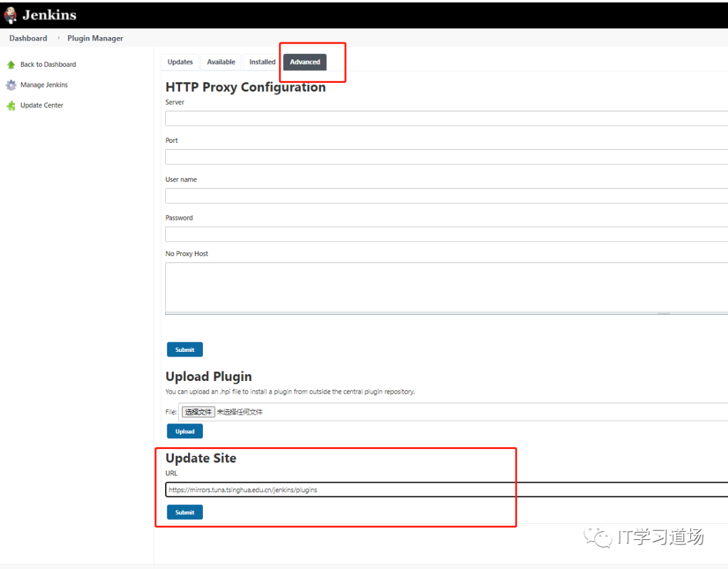Open Plugin Manager breadcrumb

pos(95,38)
